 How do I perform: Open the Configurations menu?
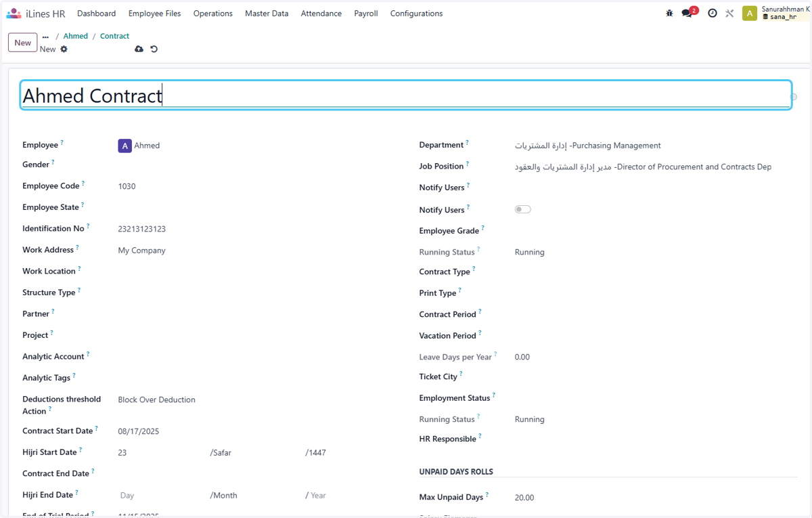416,14
